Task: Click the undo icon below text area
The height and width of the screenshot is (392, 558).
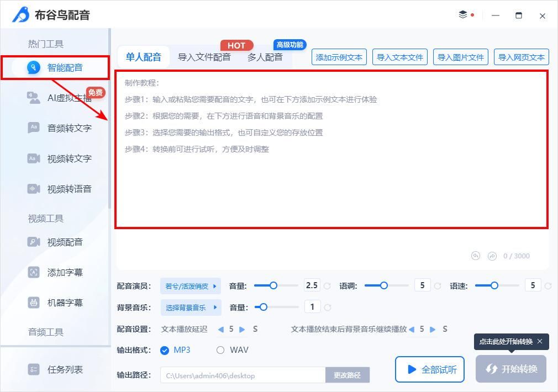Action: click(476, 256)
